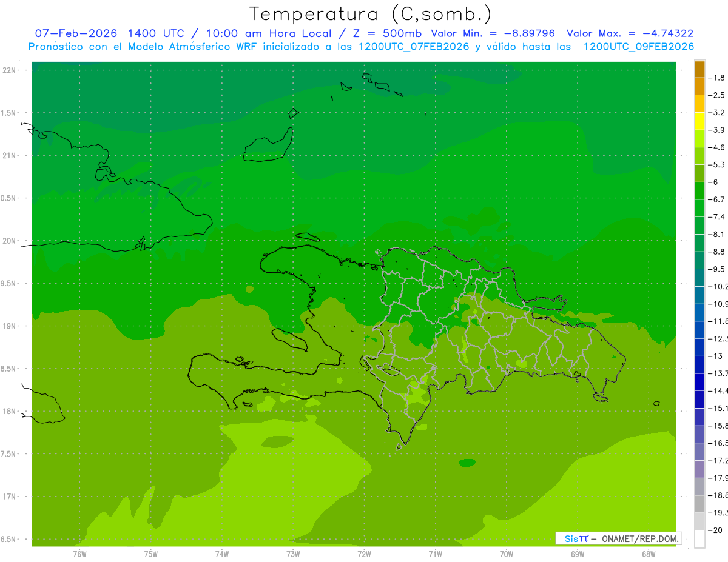Click the longitude label '73W'
728x562 pixels.
point(293,554)
